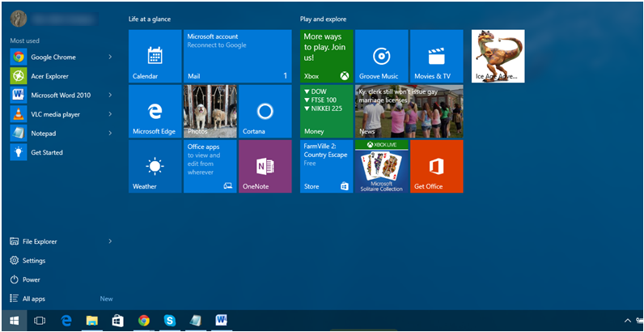The height and width of the screenshot is (332, 644).
Task: Open the Store tile showing FarmVille 2
Action: [x=327, y=166]
